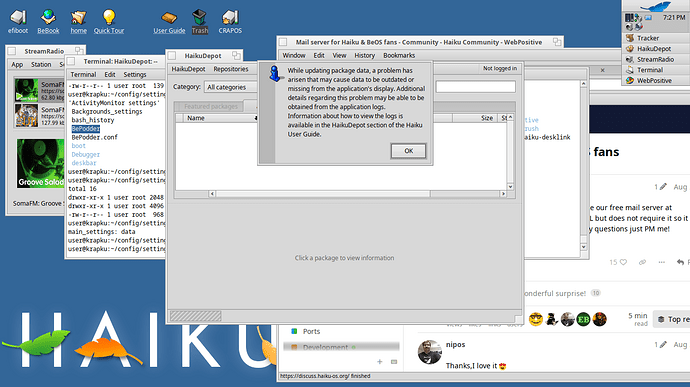This screenshot has width=690, height=387.
Task: Click the package list scroll down arrow
Action: (x=510, y=187)
